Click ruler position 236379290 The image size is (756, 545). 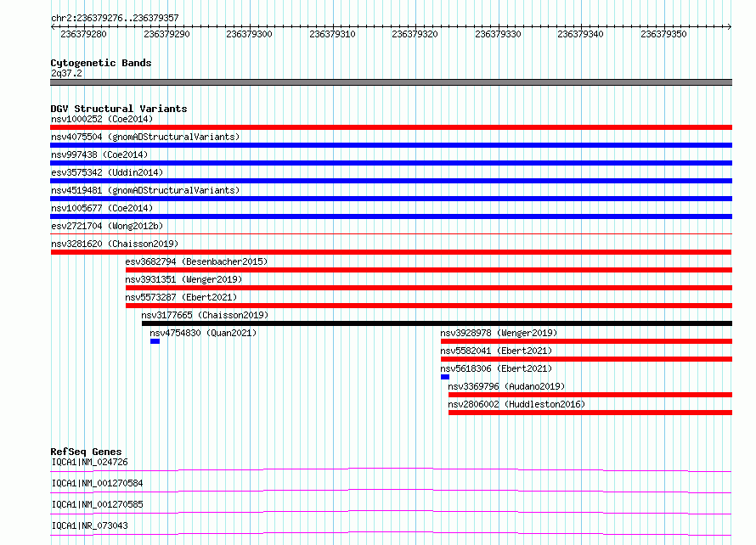coord(166,34)
